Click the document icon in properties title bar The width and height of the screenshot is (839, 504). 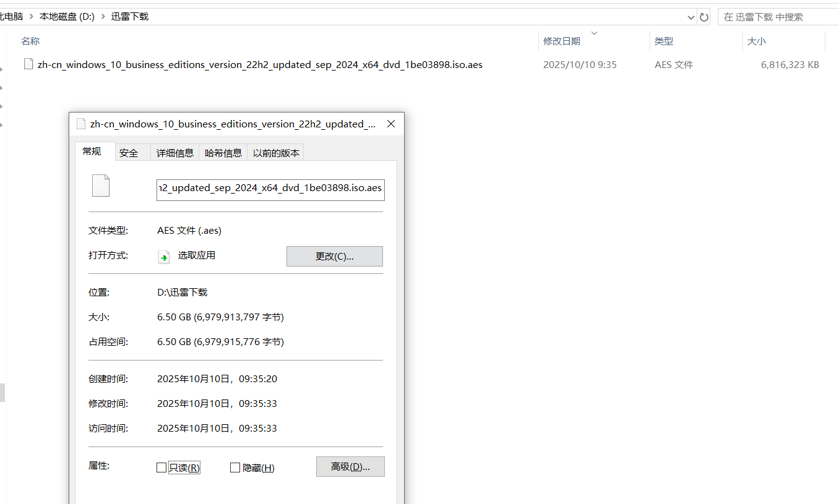[80, 124]
